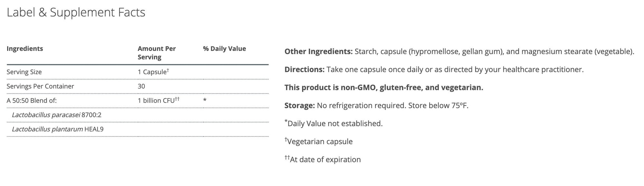Click the A 50:50 Blend of row
Viewport: 644px width, 186px height.
coord(32,101)
